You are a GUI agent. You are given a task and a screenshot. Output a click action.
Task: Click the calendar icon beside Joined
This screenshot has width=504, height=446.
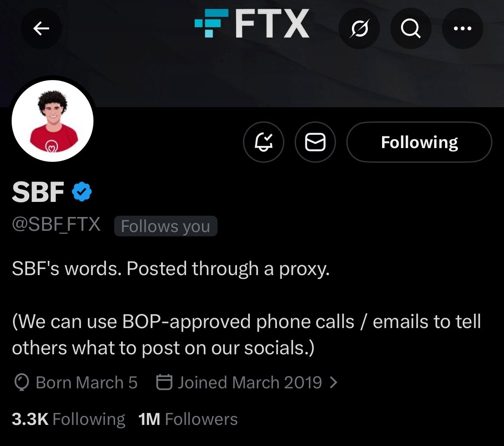164,382
